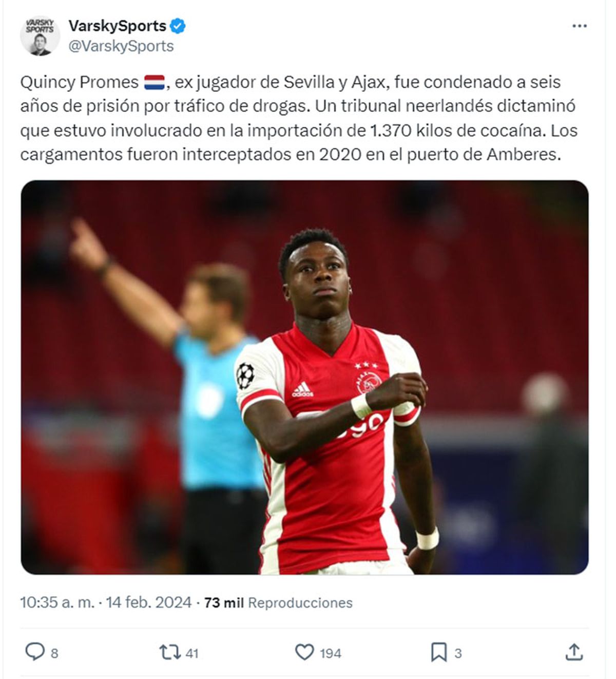Open the 73 mil Reproducciones count
The image size is (616, 679).
[278, 602]
